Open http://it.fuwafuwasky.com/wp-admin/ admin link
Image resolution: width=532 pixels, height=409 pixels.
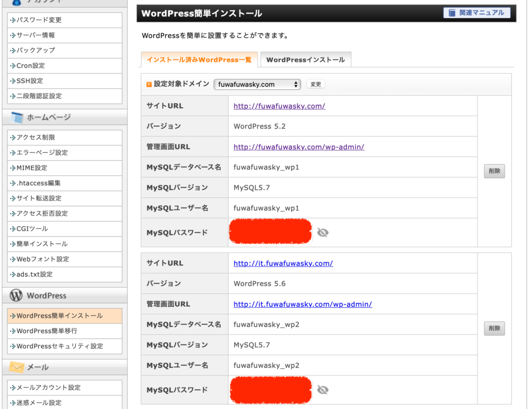(x=303, y=304)
